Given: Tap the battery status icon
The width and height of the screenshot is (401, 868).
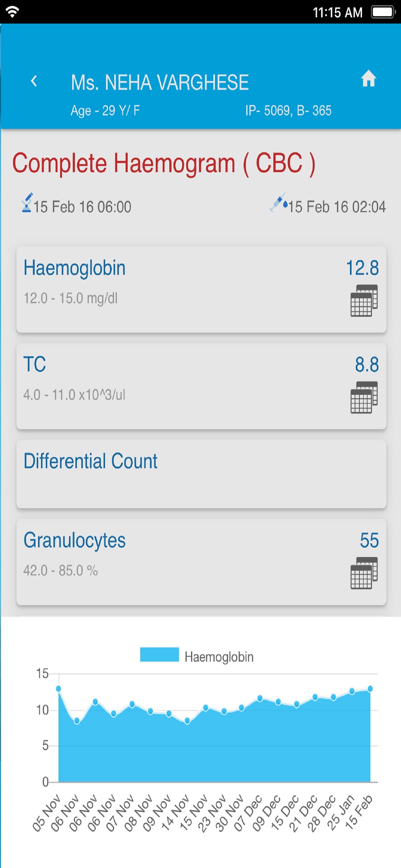Looking at the screenshot, I should [x=382, y=12].
